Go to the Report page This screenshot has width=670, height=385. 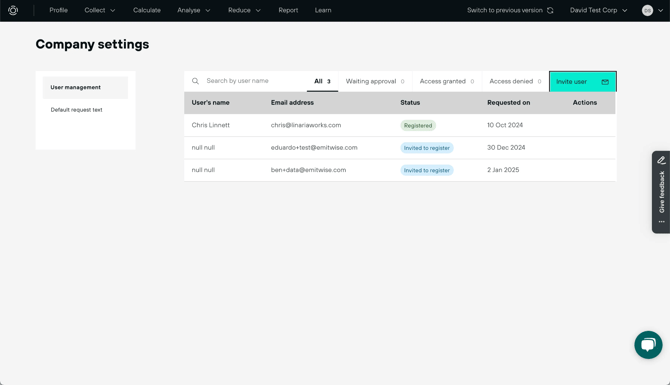(288, 10)
